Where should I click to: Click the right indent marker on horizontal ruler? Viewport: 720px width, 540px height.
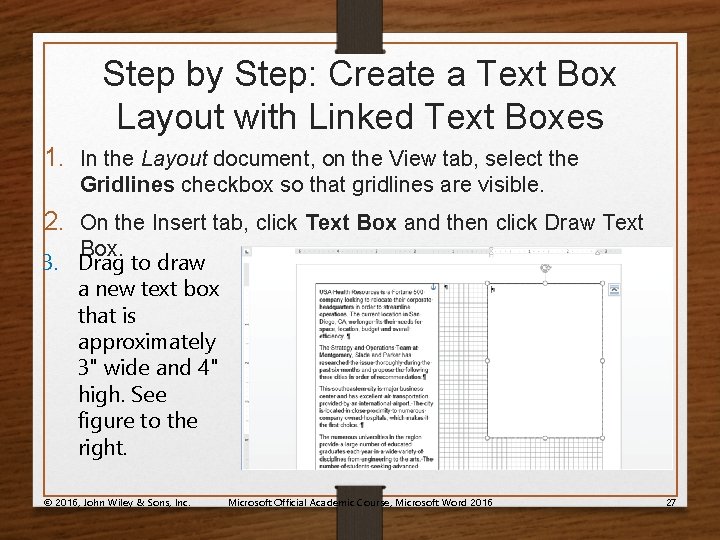click(599, 252)
